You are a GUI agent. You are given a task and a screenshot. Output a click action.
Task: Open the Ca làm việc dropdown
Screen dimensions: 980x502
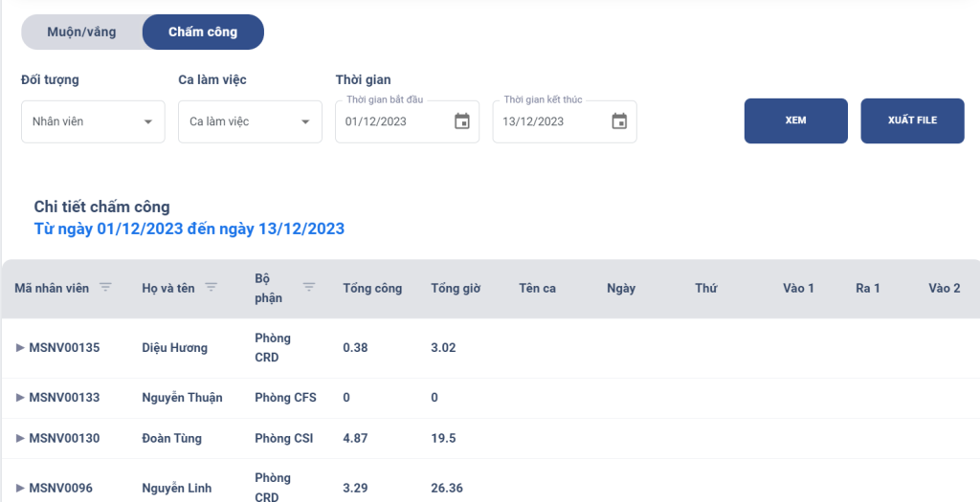[250, 121]
